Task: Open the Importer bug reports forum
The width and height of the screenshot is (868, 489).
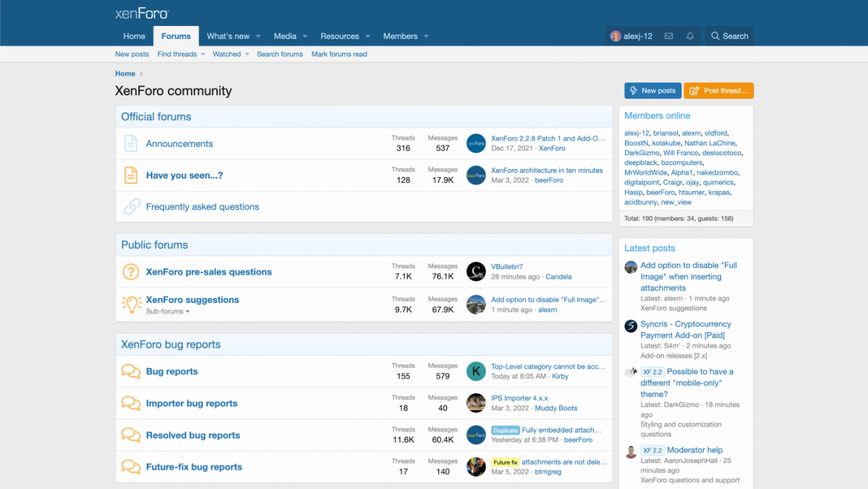Action: (192, 404)
